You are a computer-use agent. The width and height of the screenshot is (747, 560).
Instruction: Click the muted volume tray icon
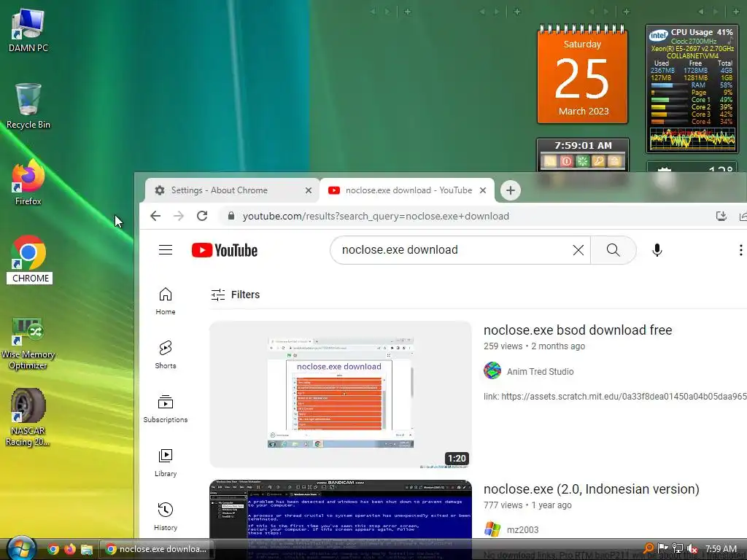click(692, 548)
